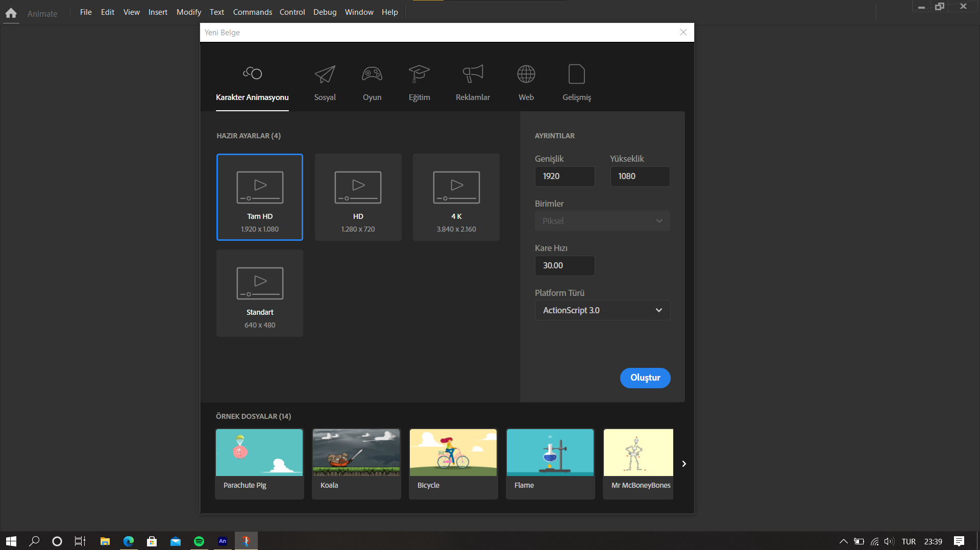
Task: Check battery status in system tray
Action: click(x=859, y=541)
